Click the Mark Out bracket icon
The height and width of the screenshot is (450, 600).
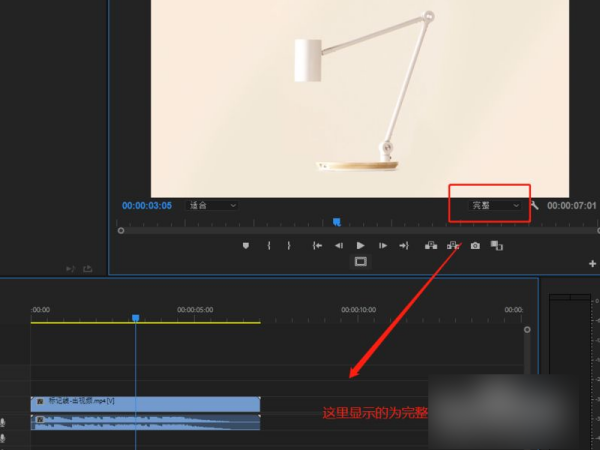pyautogui.click(x=289, y=245)
